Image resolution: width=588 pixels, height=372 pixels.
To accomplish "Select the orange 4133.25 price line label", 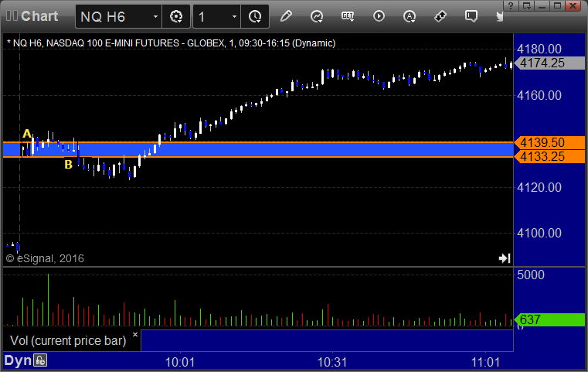I will pos(549,156).
